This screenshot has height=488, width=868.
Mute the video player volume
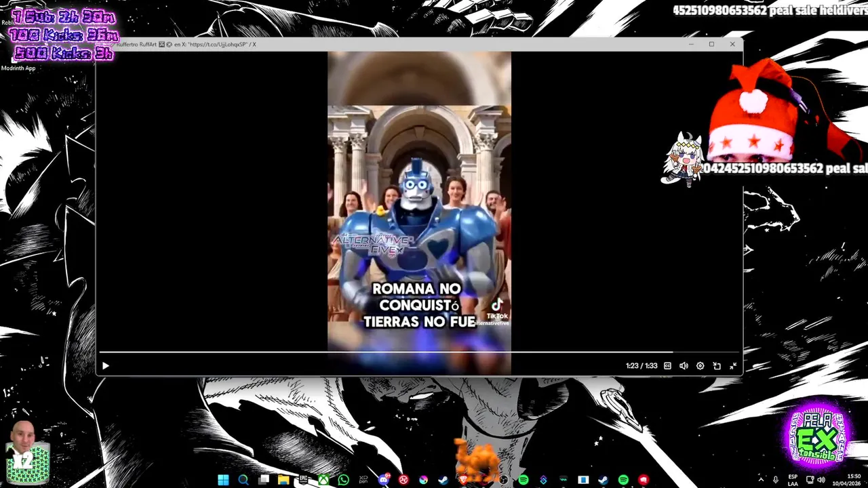pos(684,366)
